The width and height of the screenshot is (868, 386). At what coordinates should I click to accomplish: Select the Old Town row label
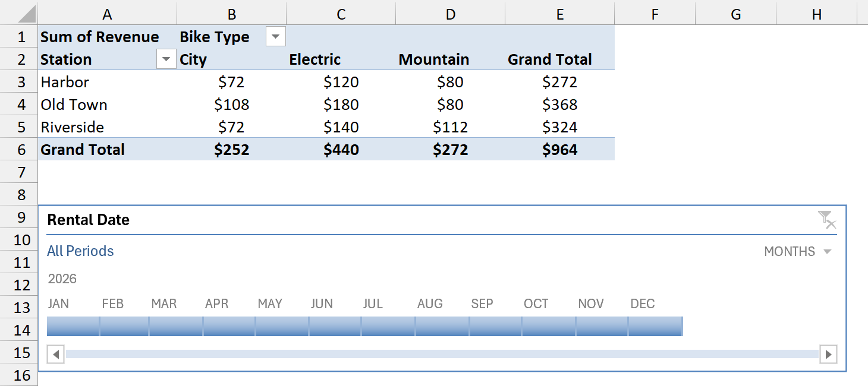coord(107,105)
